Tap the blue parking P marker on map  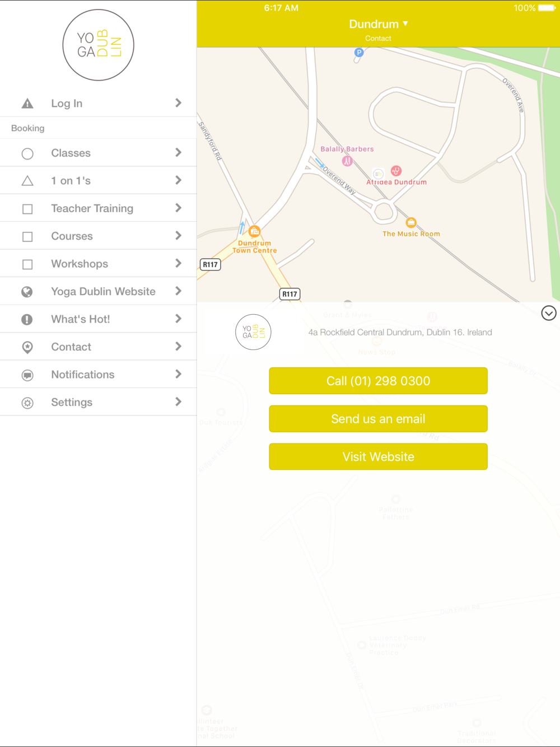pyautogui.click(x=359, y=53)
